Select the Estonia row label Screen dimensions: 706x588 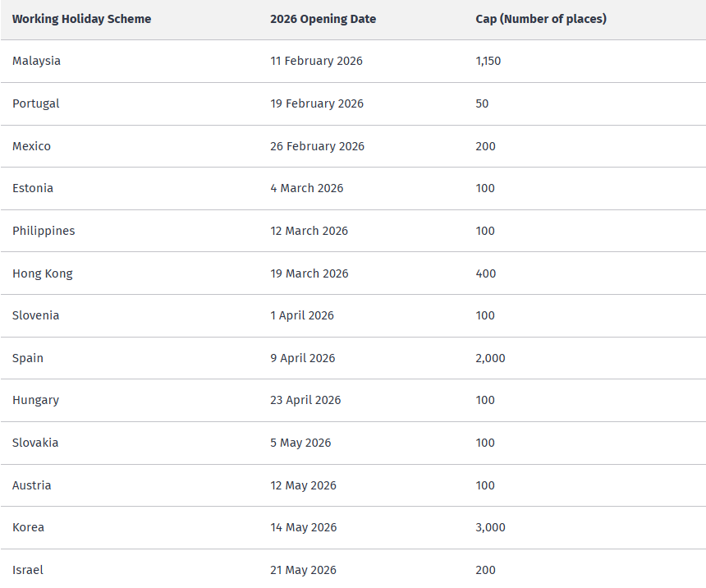pyautogui.click(x=33, y=188)
